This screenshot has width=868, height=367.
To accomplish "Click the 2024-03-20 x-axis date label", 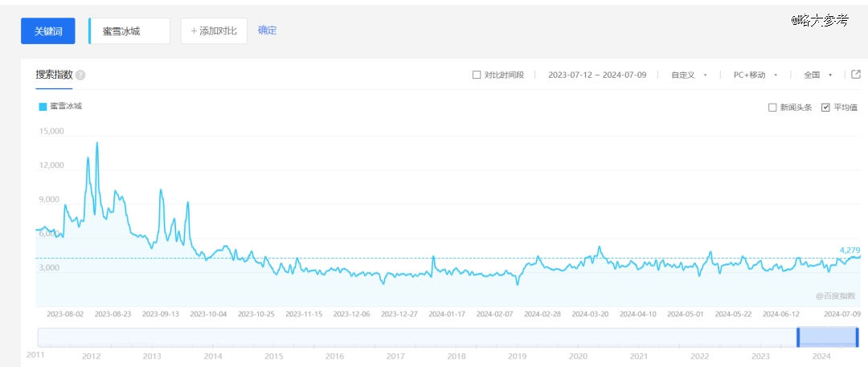I will coord(590,314).
